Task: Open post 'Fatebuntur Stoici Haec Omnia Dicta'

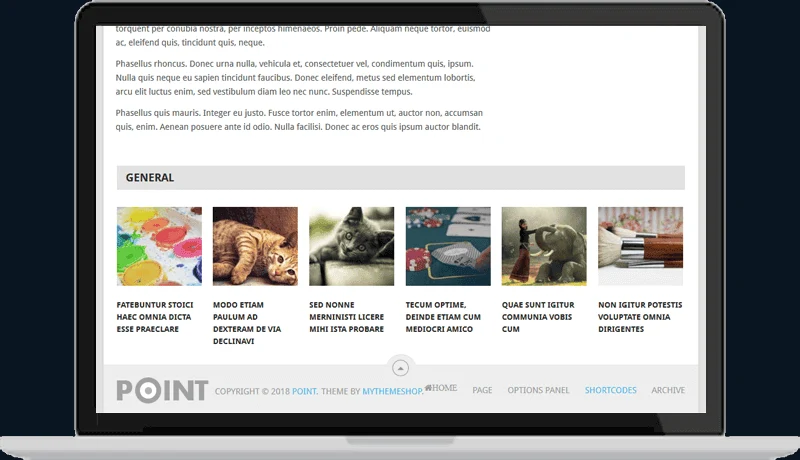Action: pos(155,317)
